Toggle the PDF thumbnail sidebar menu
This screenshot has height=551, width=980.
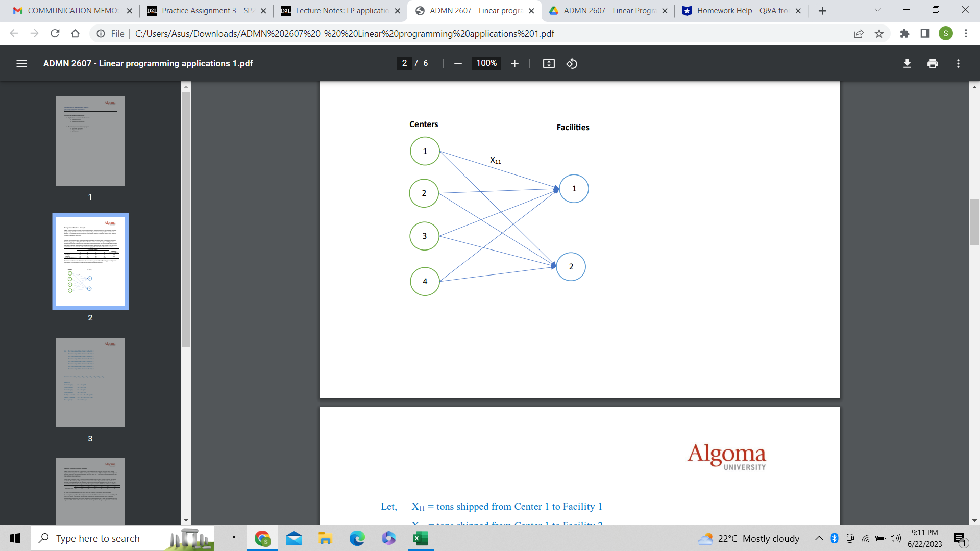[x=22, y=63]
